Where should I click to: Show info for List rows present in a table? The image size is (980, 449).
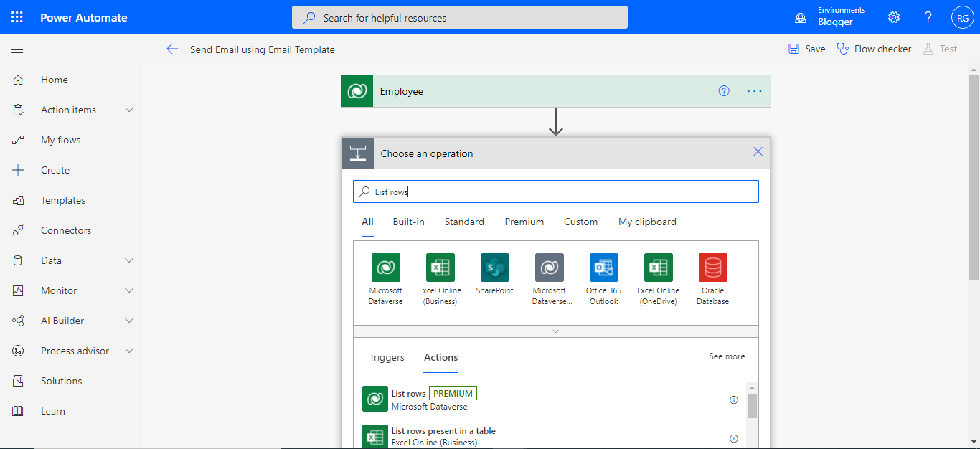tap(734, 438)
